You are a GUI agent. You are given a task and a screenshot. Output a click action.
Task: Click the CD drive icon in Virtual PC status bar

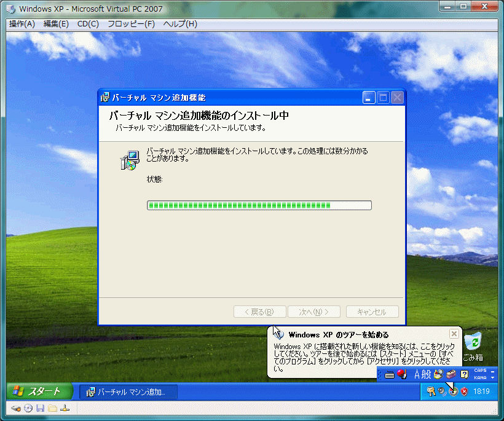28,409
